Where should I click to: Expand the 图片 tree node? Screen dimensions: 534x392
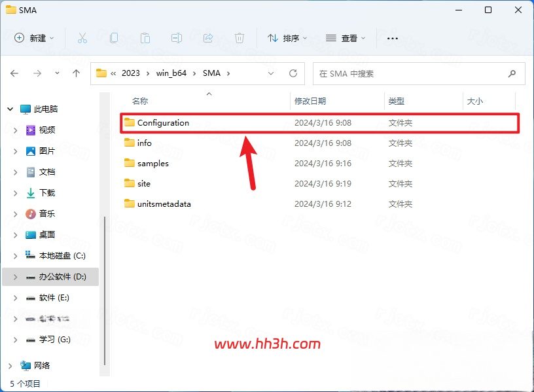(x=15, y=151)
